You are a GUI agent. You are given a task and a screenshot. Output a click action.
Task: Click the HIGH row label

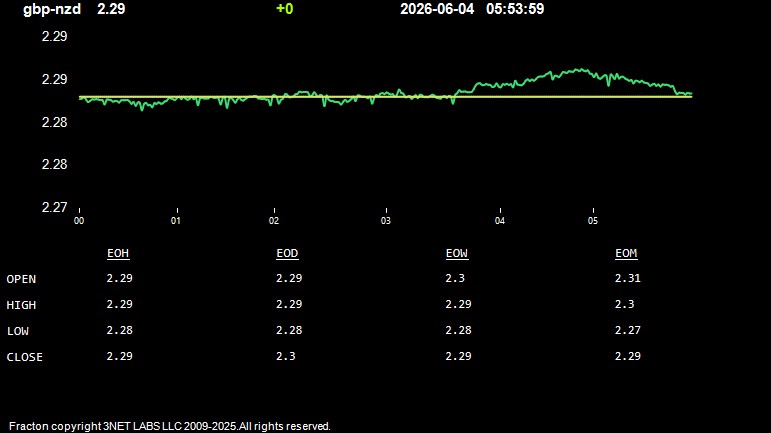pyautogui.click(x=21, y=305)
